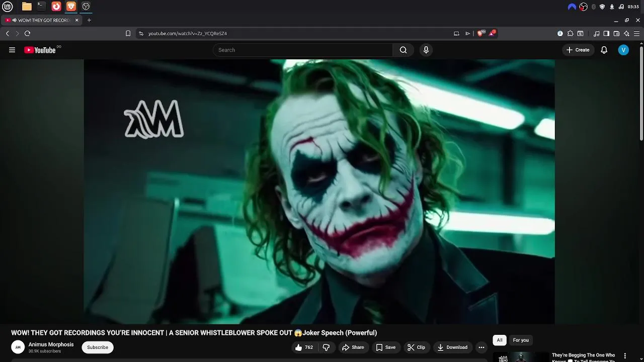Reload the current page
Screen dimensions: 644x362
27,33
